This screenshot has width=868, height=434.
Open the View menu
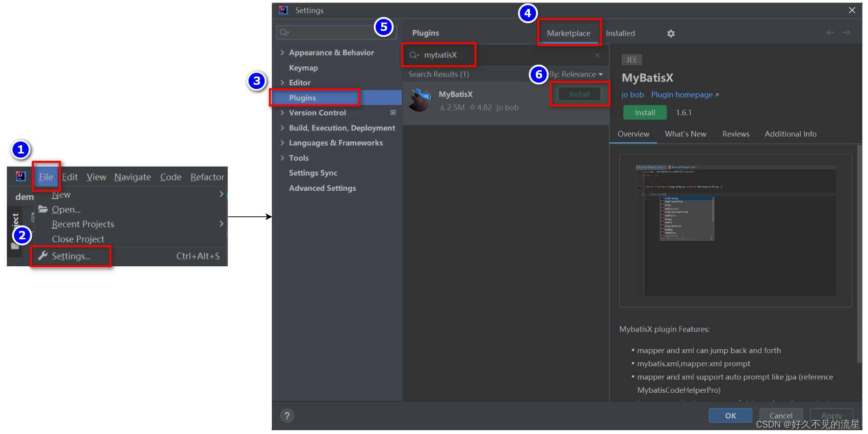96,177
